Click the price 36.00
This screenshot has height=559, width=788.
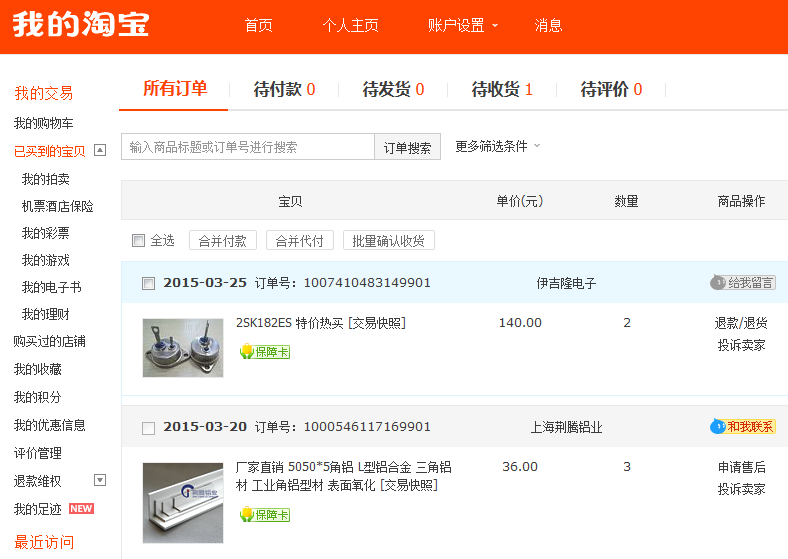(x=520, y=467)
